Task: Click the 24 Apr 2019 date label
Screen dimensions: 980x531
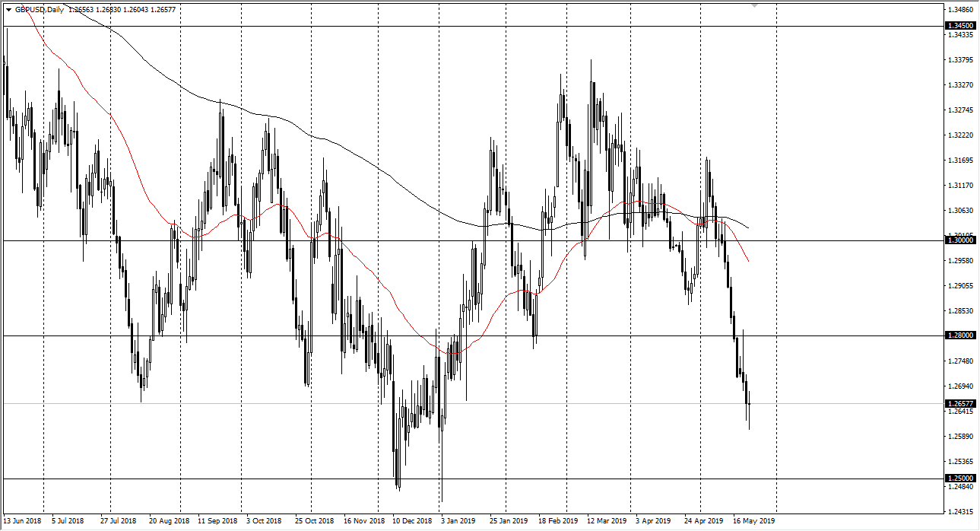Action: pos(703,522)
